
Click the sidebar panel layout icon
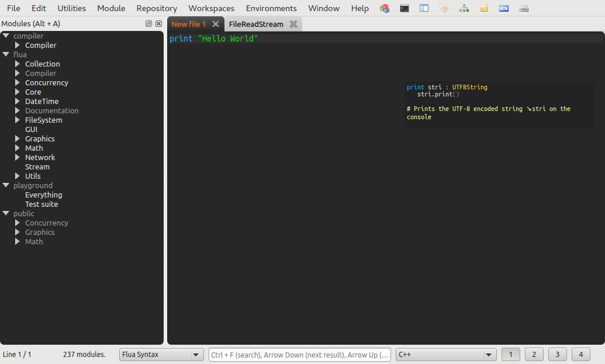(x=424, y=8)
